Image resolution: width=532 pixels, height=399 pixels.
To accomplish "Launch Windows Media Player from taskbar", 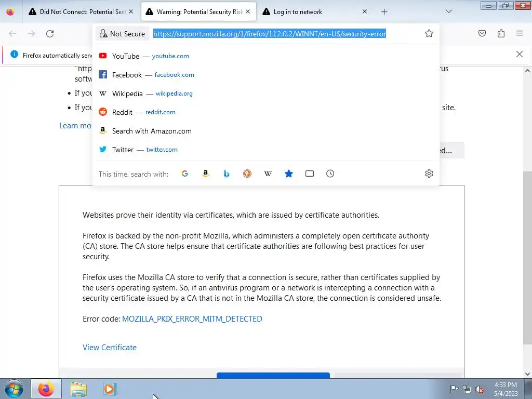I will [x=110, y=389].
